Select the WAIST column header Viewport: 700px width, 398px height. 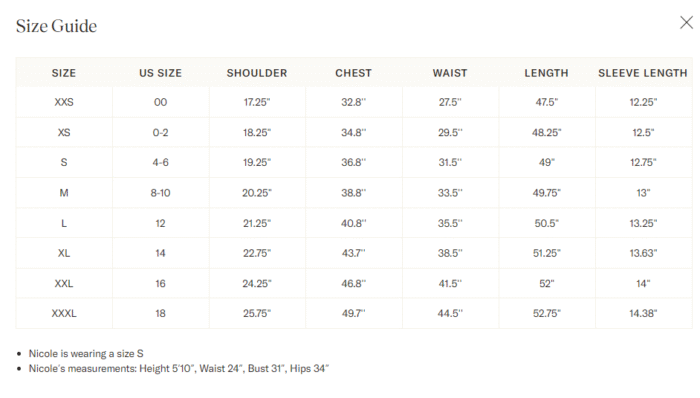(x=450, y=73)
